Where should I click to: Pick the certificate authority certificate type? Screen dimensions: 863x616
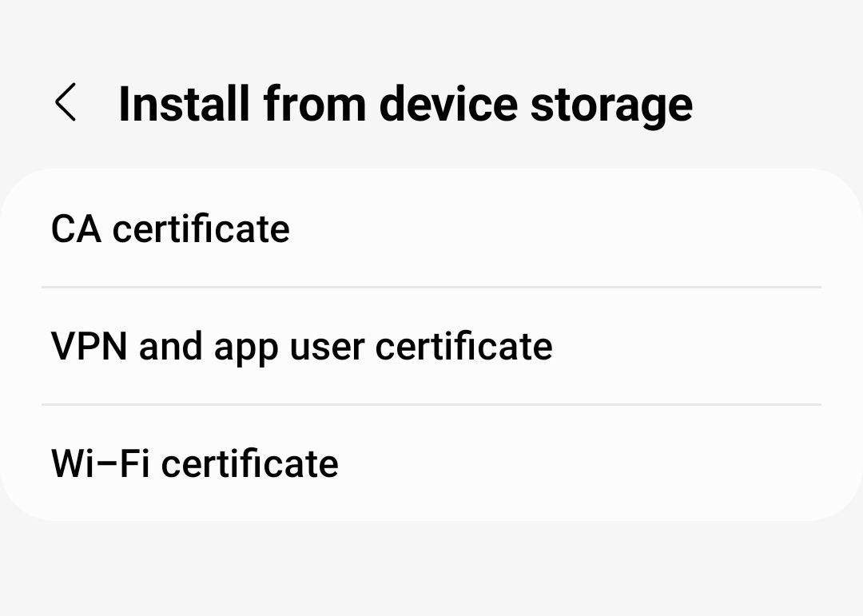(x=170, y=229)
